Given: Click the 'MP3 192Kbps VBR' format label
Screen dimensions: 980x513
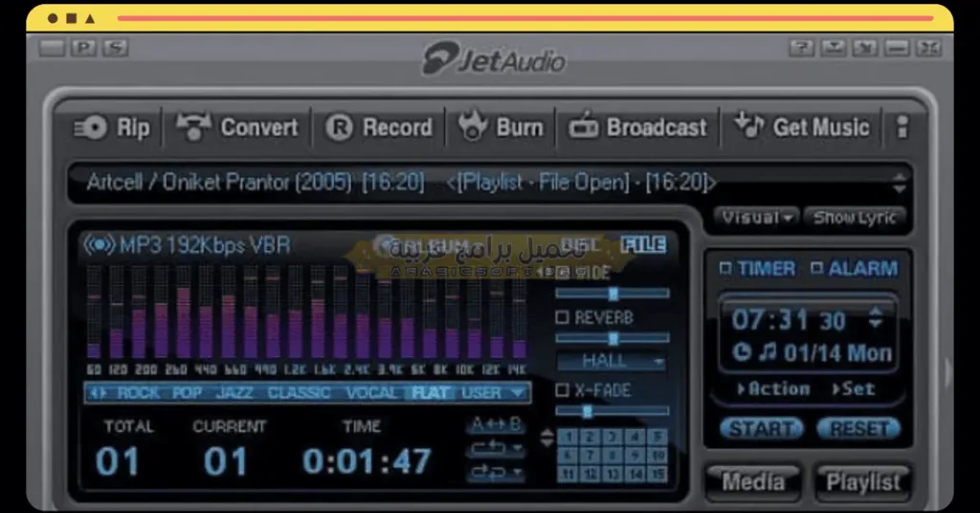Looking at the screenshot, I should (205, 245).
